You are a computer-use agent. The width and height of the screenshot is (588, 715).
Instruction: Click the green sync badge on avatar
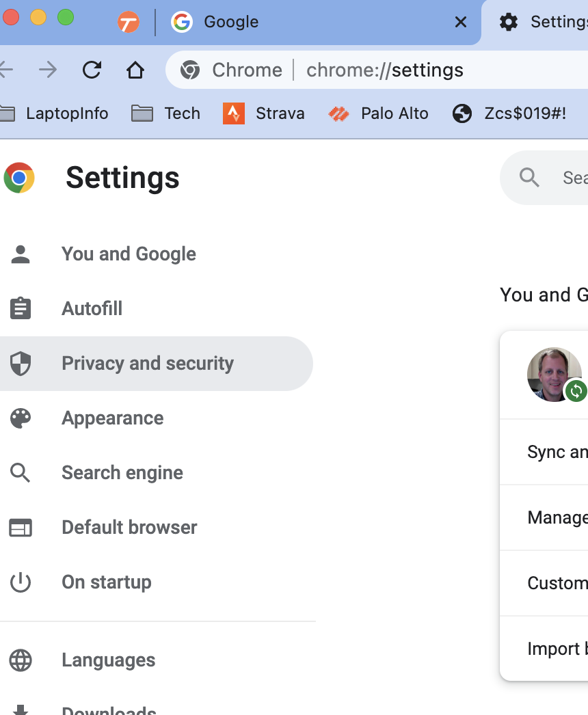point(576,391)
